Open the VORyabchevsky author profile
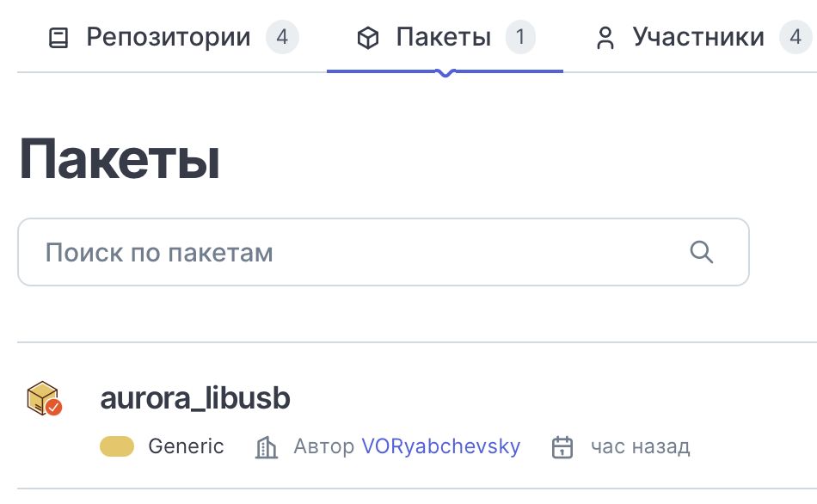 [439, 446]
